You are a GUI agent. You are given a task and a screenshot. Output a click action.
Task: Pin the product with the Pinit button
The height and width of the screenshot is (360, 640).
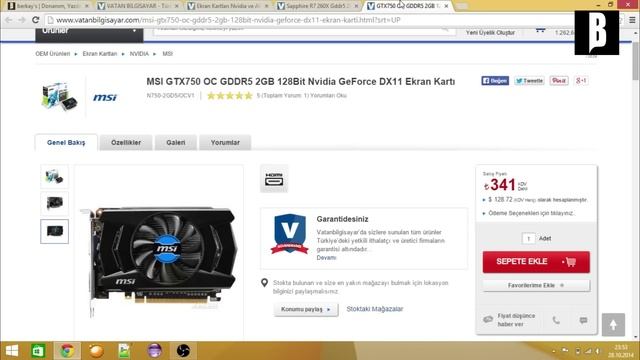point(558,81)
